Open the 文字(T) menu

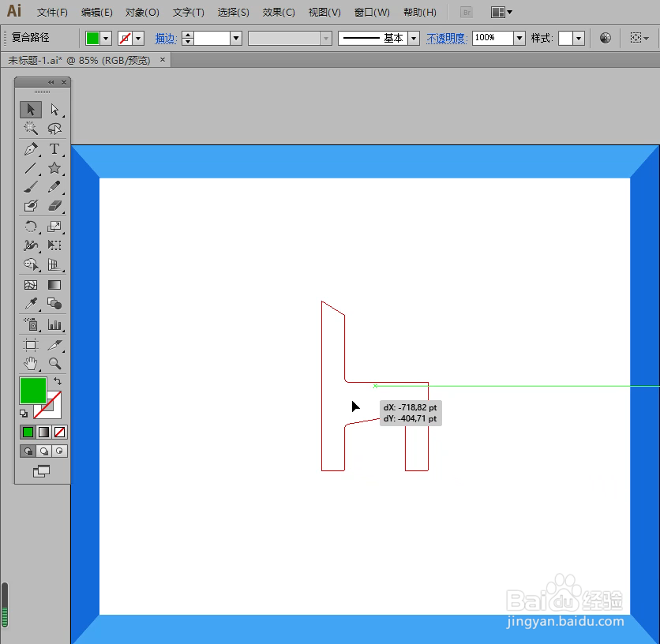188,13
